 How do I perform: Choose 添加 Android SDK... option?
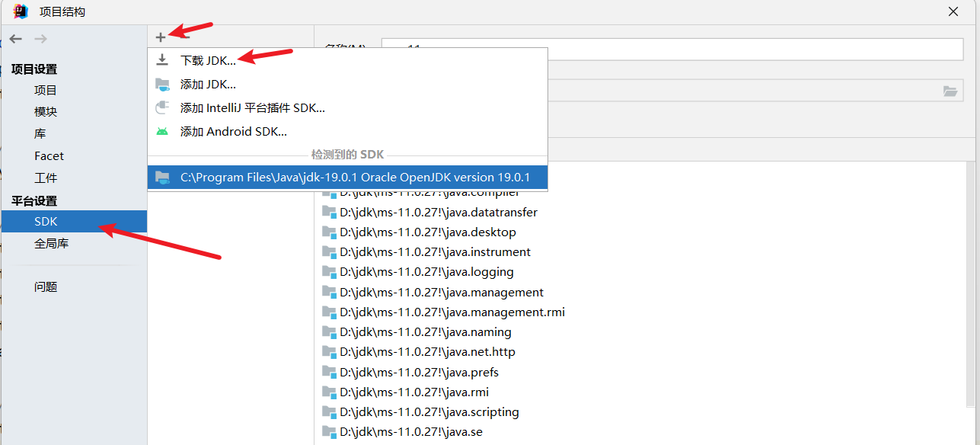point(348,131)
